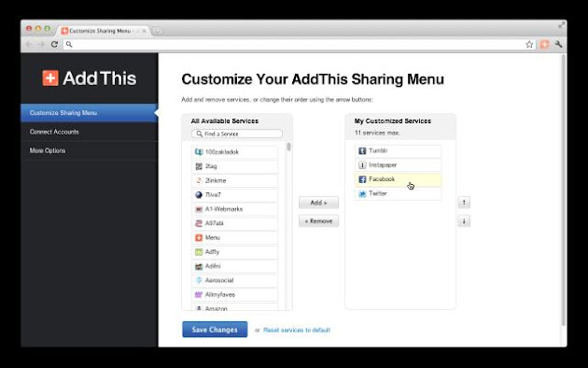Click the Twitter bird icon
Image resolution: width=588 pixels, height=368 pixels.
(362, 193)
